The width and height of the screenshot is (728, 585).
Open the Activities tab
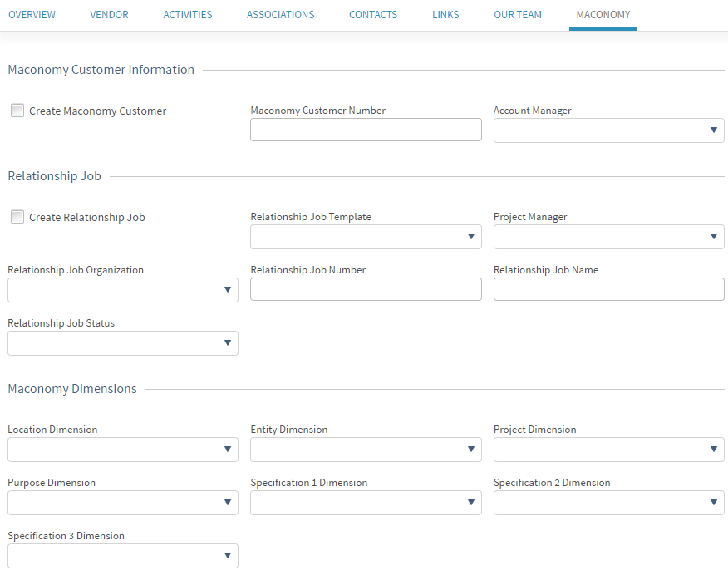[187, 15]
